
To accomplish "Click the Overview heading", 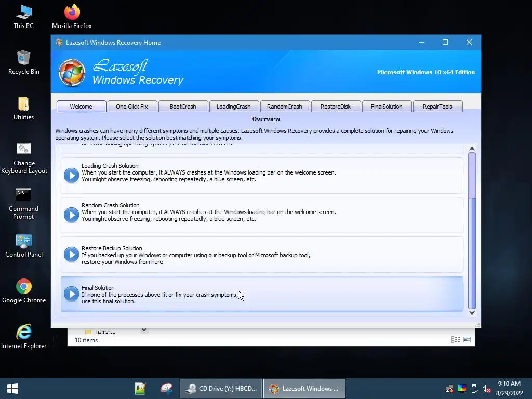I will pyautogui.click(x=266, y=119).
